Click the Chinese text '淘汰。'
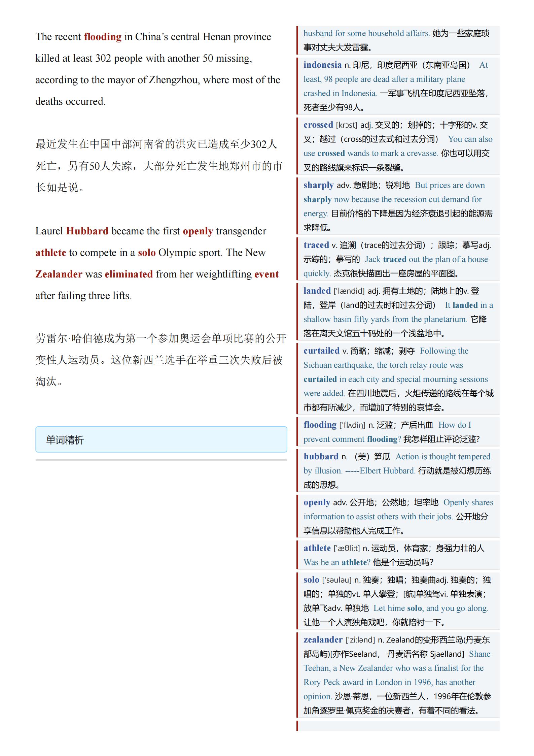Viewport: 534px width, 756px height. (49, 382)
